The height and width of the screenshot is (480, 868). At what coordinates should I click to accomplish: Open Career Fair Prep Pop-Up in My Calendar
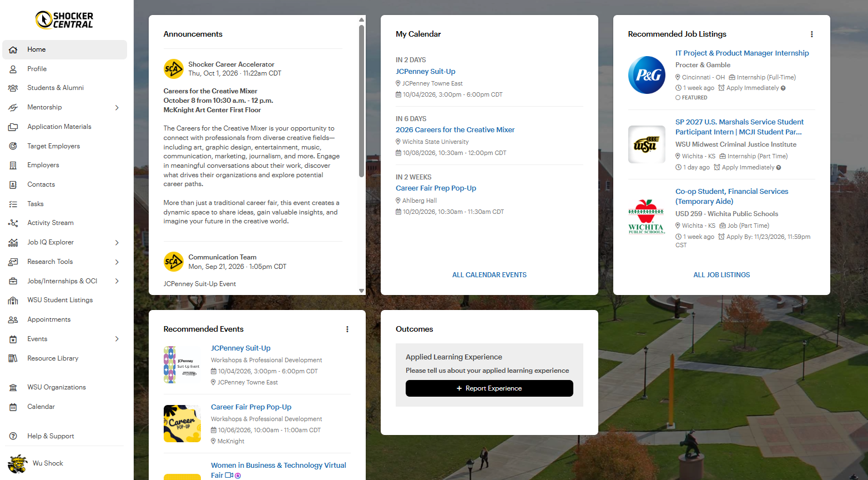(x=436, y=188)
